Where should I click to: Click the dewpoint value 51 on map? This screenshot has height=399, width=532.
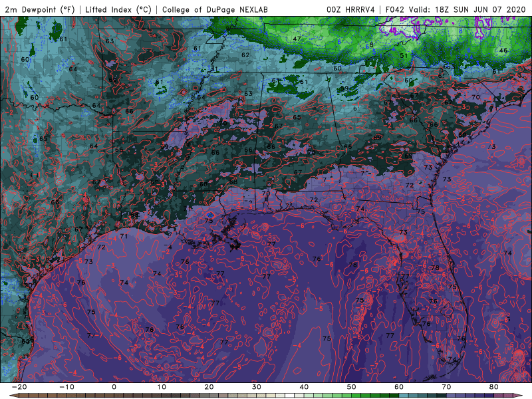(404, 55)
